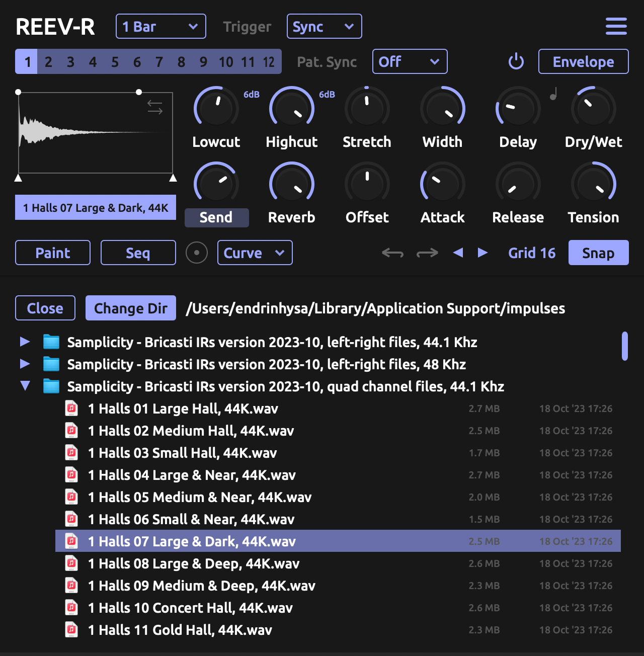This screenshot has height=656, width=644.
Task: Toggle the Send button
Action: [216, 217]
